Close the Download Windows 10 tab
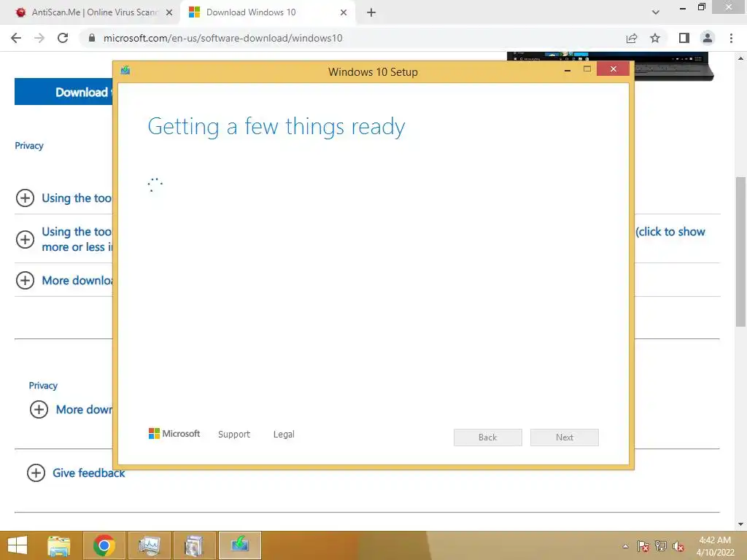The image size is (747, 560). pyautogui.click(x=344, y=12)
